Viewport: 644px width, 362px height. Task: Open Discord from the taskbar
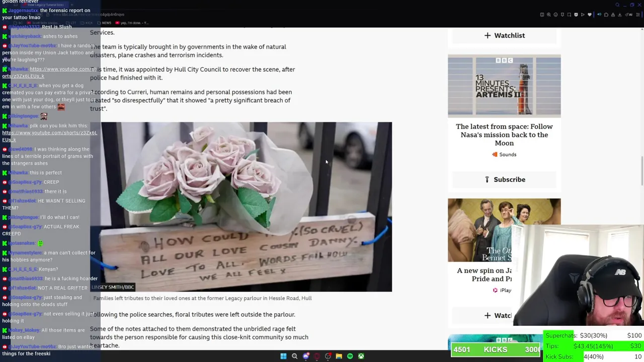(x=305, y=356)
